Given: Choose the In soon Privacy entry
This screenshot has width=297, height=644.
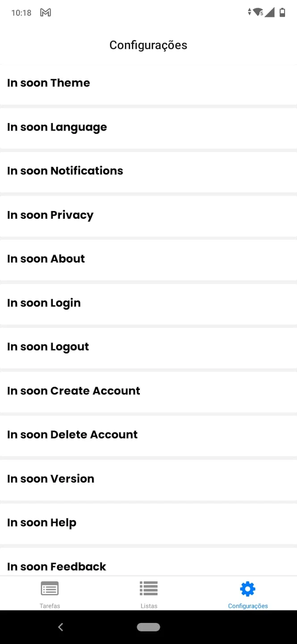Looking at the screenshot, I should click(x=148, y=215).
